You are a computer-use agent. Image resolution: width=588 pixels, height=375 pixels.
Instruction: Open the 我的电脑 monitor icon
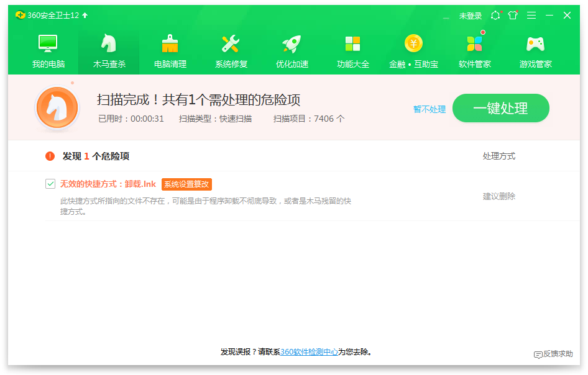(48, 43)
